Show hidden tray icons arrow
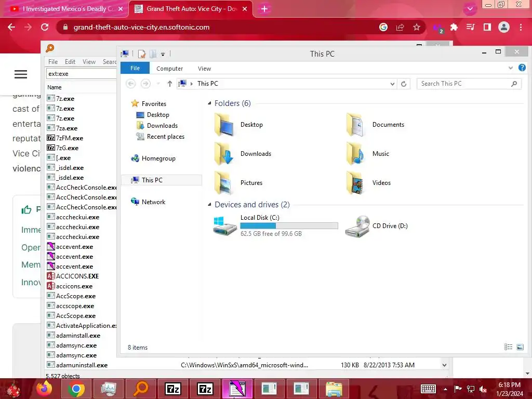The height and width of the screenshot is (399, 532). [445, 389]
